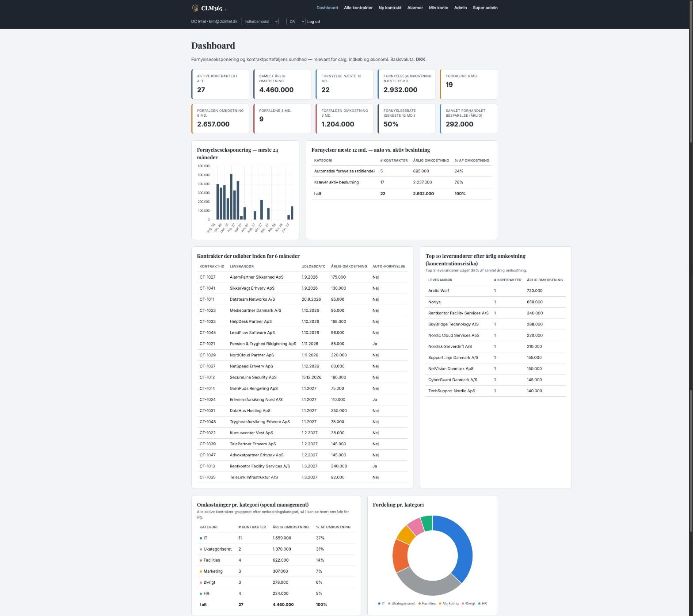Click the Auto-fornyelse column header
The width and height of the screenshot is (693, 616).
tap(388, 266)
